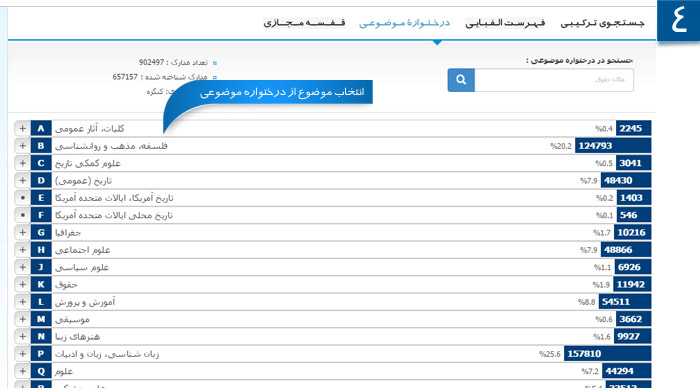
Task: Click the letter A class badge
Action: coord(41,129)
